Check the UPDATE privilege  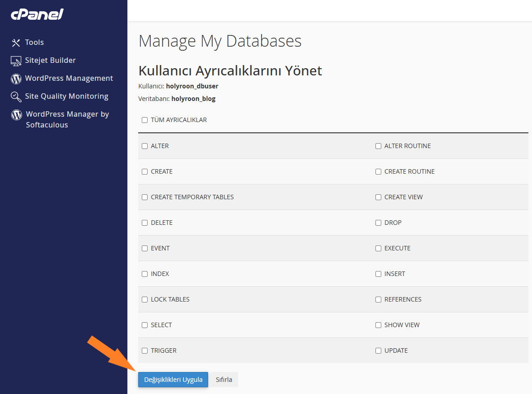coord(378,350)
